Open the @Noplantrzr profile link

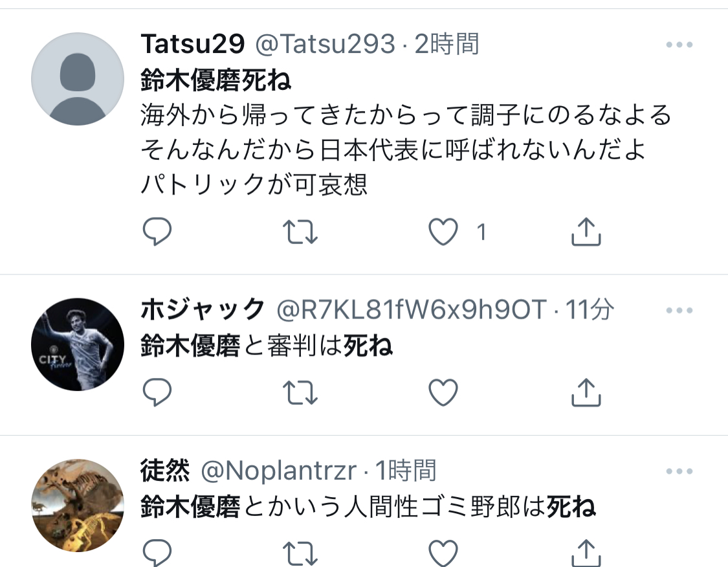278,471
